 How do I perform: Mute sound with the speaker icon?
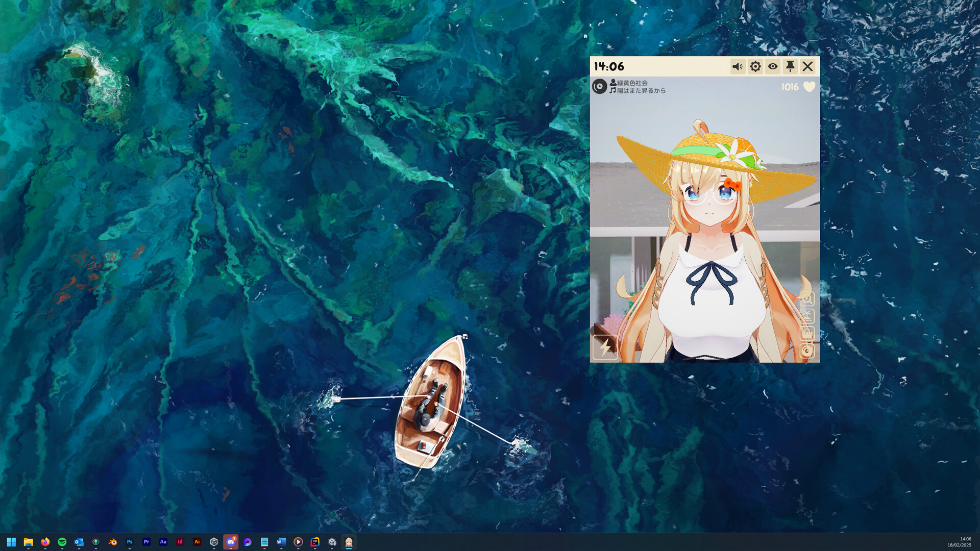pos(738,66)
